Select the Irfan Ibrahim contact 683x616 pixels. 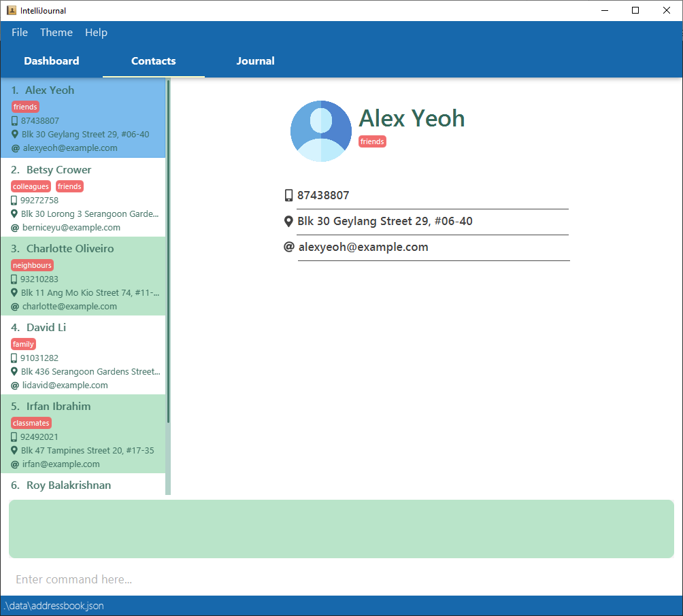tap(83, 434)
